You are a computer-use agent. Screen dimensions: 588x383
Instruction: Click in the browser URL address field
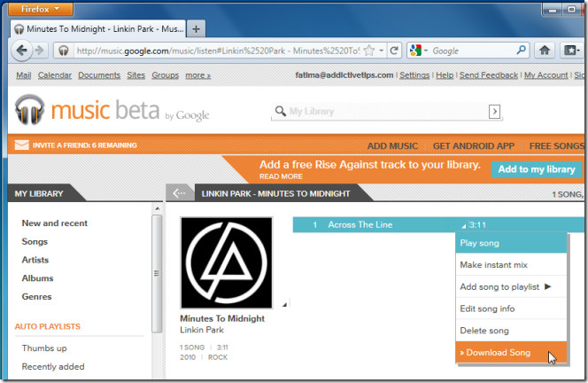218,51
